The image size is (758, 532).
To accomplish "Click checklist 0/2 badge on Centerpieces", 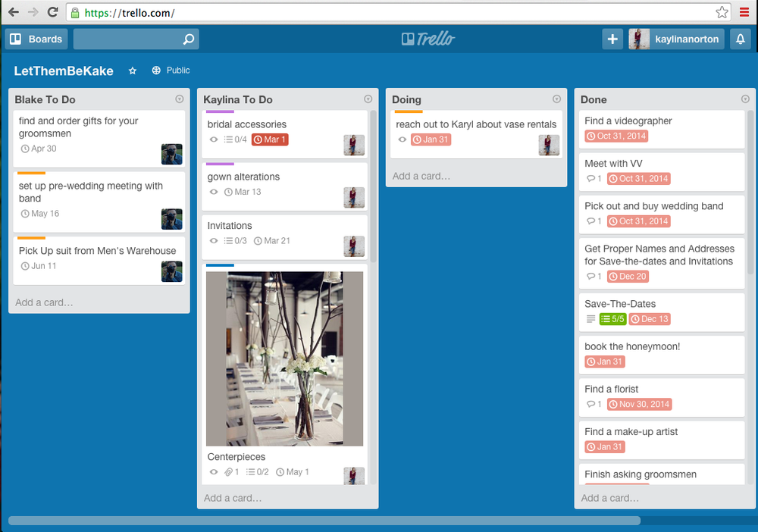I will [x=257, y=472].
